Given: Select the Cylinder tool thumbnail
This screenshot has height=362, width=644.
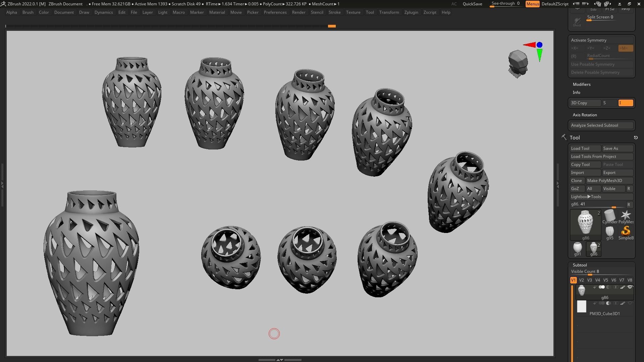Looking at the screenshot, I should [x=609, y=216].
